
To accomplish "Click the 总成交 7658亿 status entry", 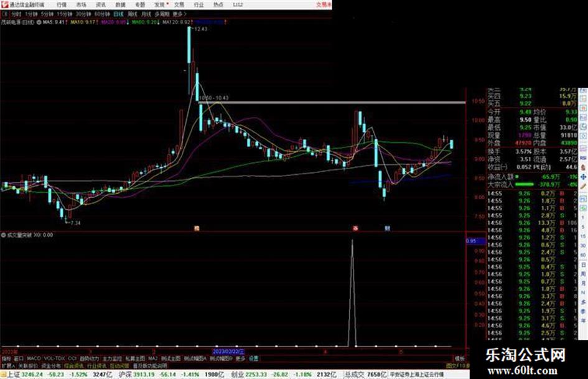I will pyautogui.click(x=366, y=375).
